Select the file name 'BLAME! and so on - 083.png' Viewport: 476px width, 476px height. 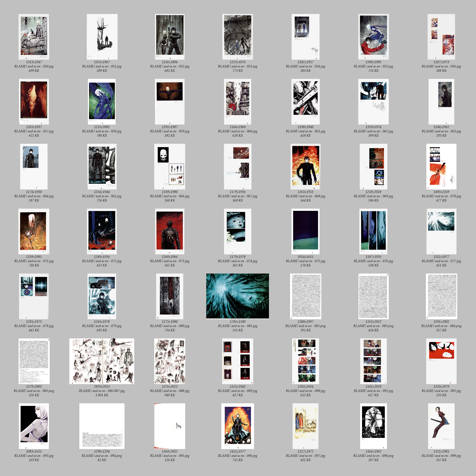pos(374,326)
